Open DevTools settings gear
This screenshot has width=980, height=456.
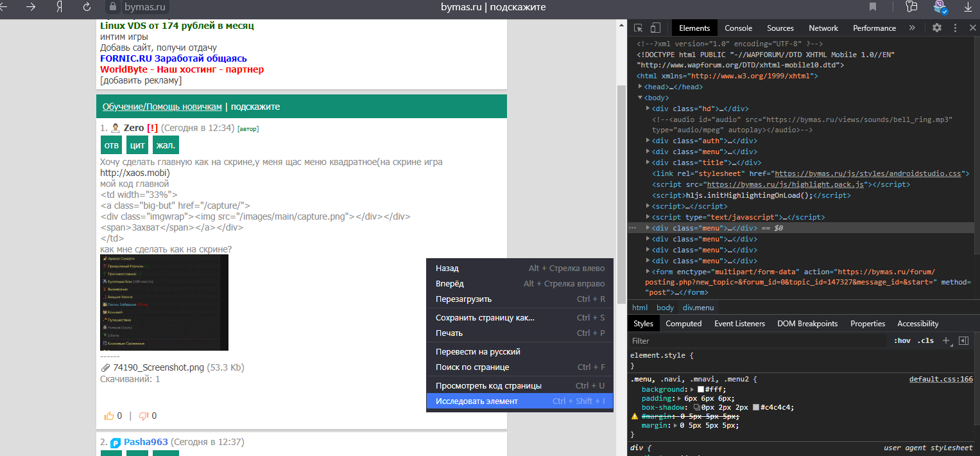pos(937,28)
